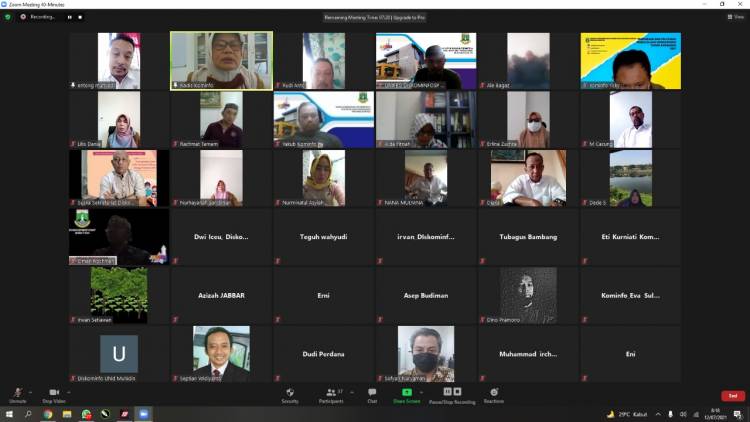This screenshot has height=422, width=750.
Task: Select M Casung video tile
Action: pos(631,120)
